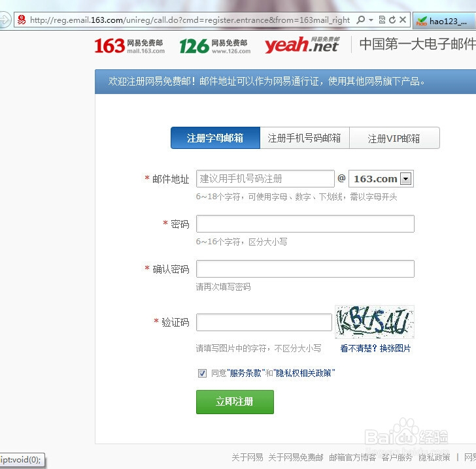This screenshot has height=469, width=476.
Task: Open the 客户服务 footer link
Action: (397, 457)
